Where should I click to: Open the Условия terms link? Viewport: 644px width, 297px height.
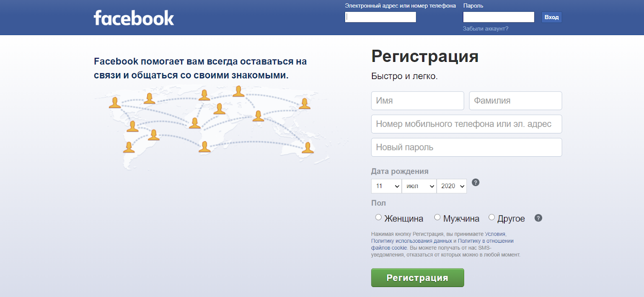point(495,234)
